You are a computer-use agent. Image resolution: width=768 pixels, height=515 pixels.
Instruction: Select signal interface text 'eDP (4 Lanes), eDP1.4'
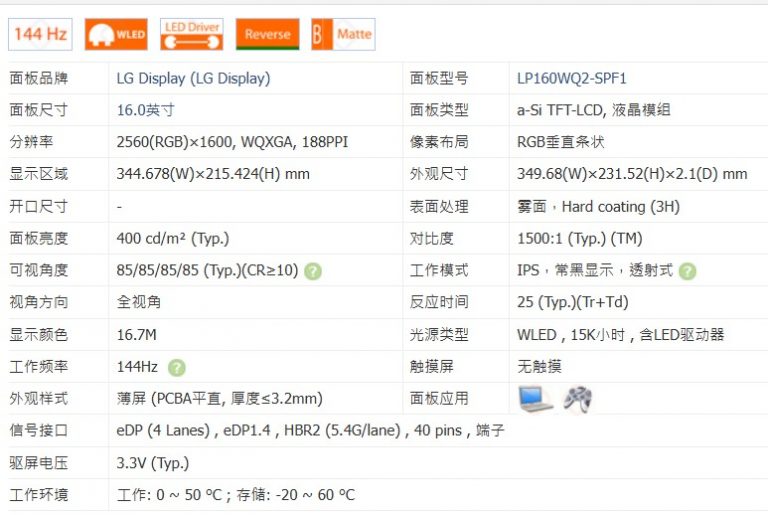click(x=193, y=431)
